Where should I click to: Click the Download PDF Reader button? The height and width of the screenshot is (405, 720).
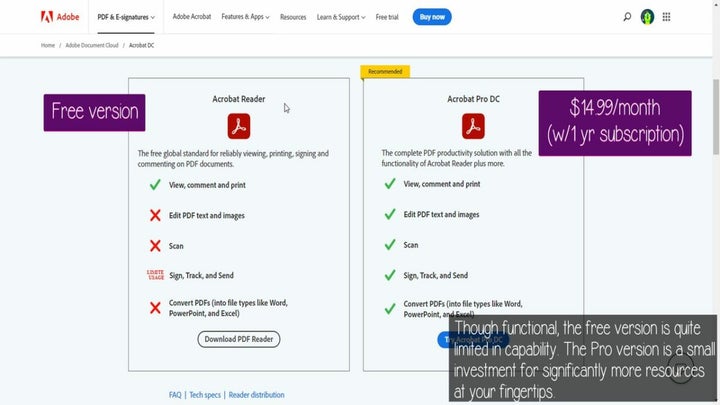click(x=239, y=339)
